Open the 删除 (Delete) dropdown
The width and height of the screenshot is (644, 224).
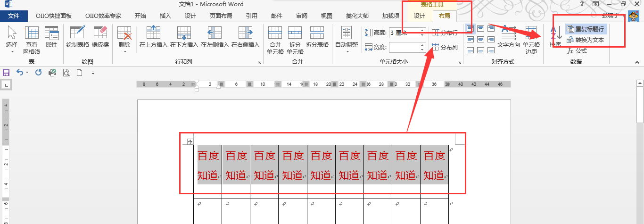click(x=124, y=40)
